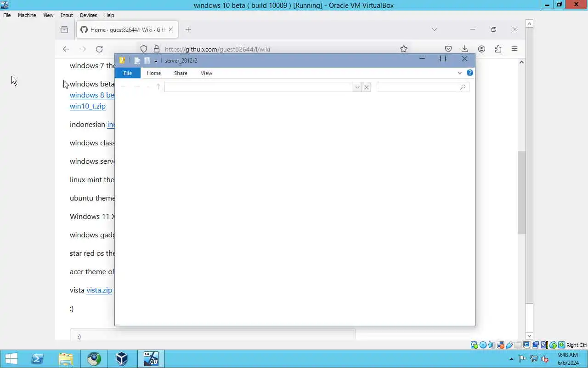Show hidden system tray icons

tap(511, 359)
